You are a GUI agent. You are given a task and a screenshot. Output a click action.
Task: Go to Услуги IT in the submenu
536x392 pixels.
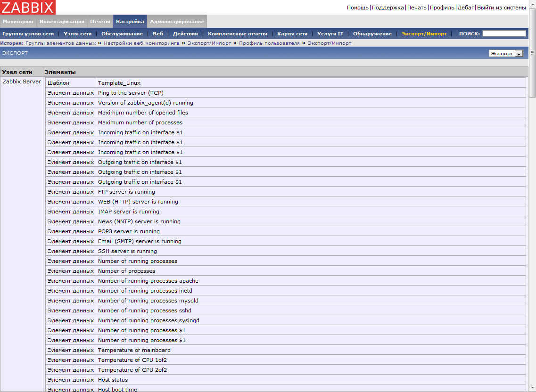pyautogui.click(x=330, y=33)
